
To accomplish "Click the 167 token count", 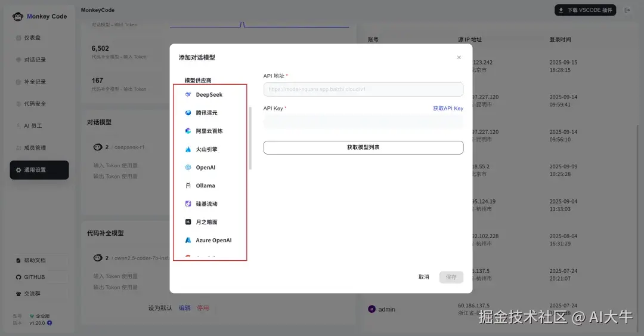I will pos(97,80).
